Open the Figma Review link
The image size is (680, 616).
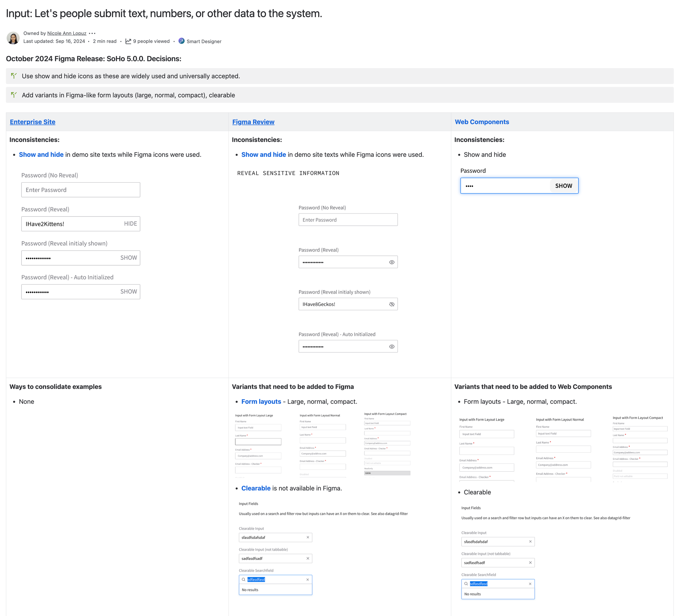[253, 122]
